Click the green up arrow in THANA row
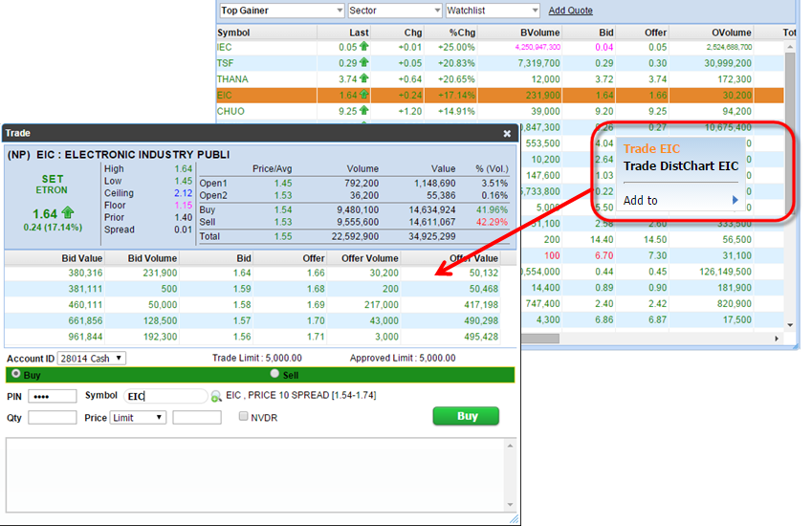Viewport: 812px width, 526px height. click(x=363, y=79)
